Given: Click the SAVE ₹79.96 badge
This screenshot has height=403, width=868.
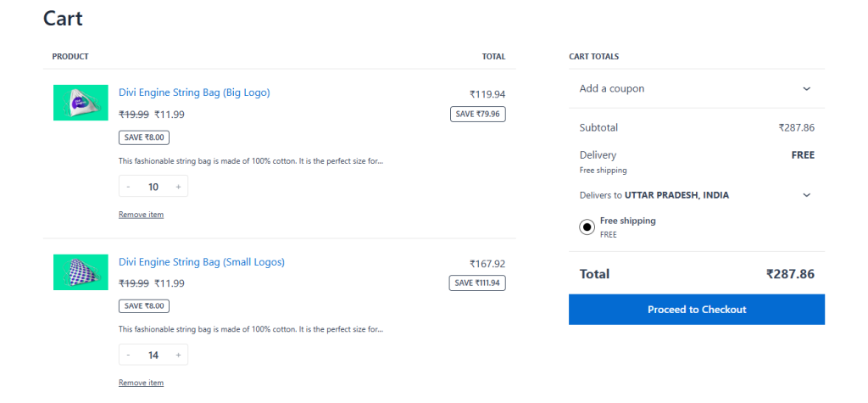Looking at the screenshot, I should click(x=477, y=114).
